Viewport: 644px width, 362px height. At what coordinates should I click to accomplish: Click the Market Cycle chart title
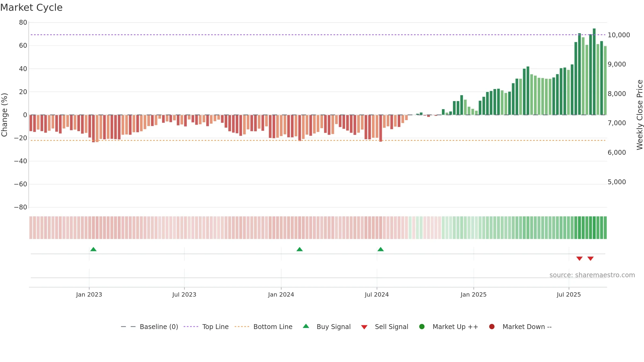point(31,8)
